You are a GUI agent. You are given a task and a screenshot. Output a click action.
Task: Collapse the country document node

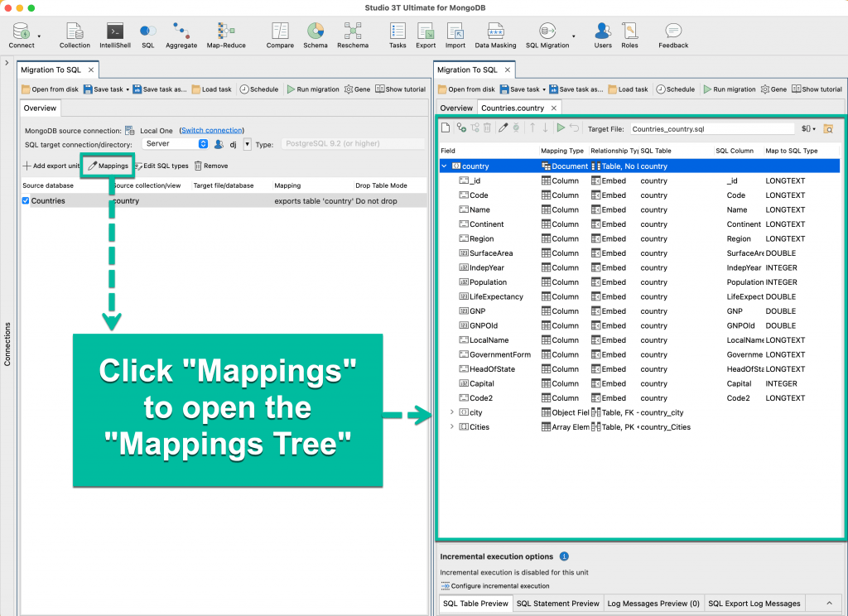(445, 166)
